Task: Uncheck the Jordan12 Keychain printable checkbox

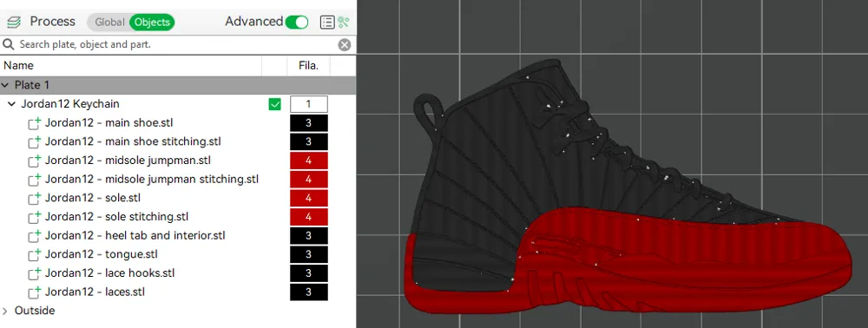Action: coord(274,104)
